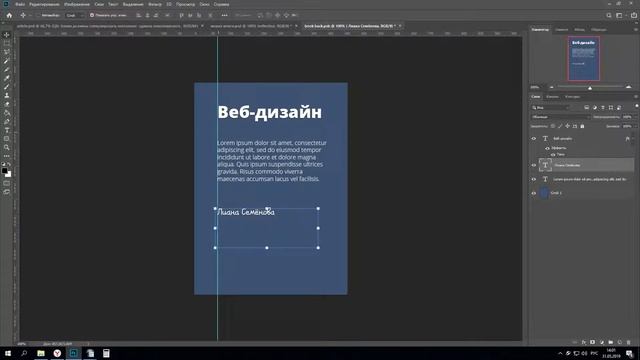Select the Clone Stamp tool
Screen dimensions: 640x360
pos(7,95)
